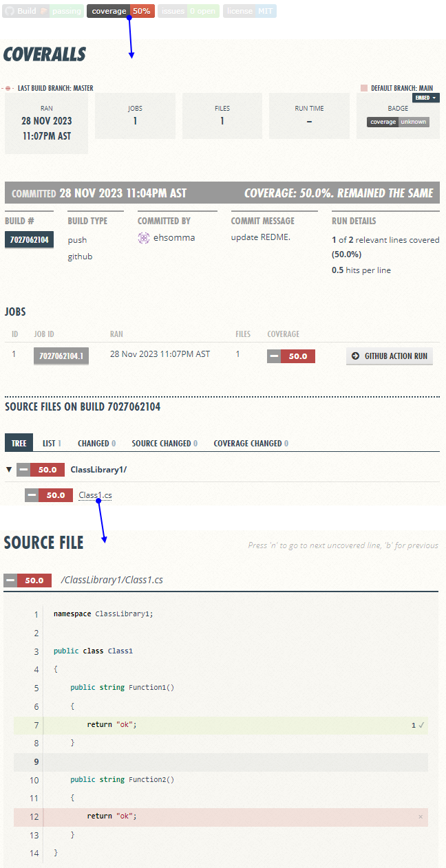Click the issues 0 open badge
The width and height of the screenshot is (446, 868).
coord(189,11)
